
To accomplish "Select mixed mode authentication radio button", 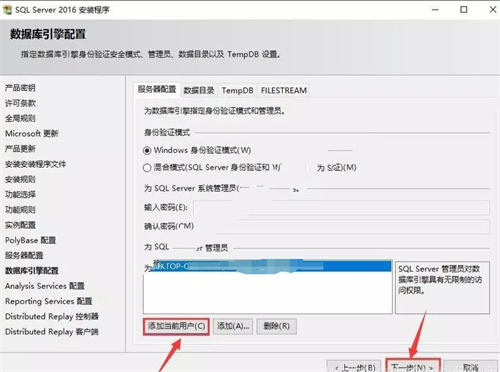I will pyautogui.click(x=147, y=168).
